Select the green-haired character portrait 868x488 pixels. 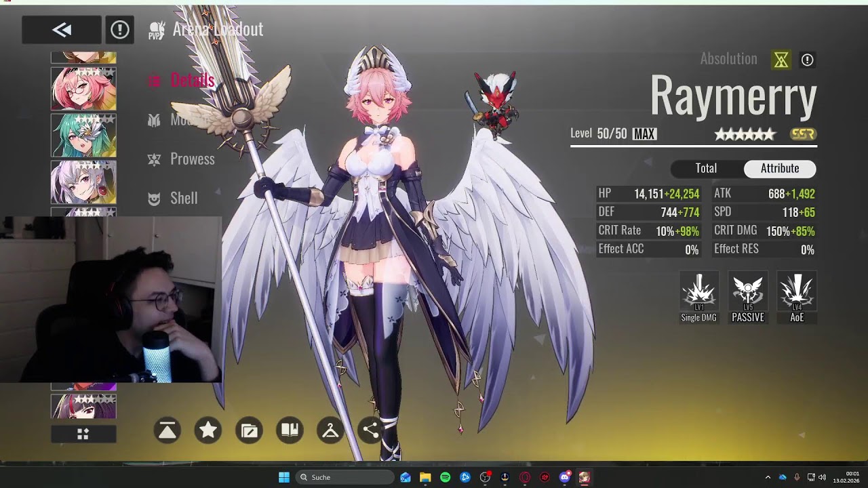pos(83,136)
